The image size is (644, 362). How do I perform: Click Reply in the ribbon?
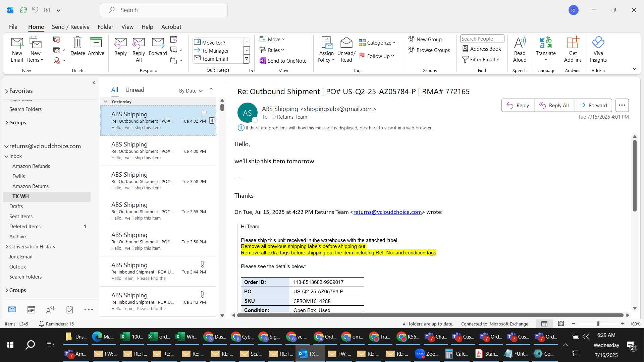[120, 46]
